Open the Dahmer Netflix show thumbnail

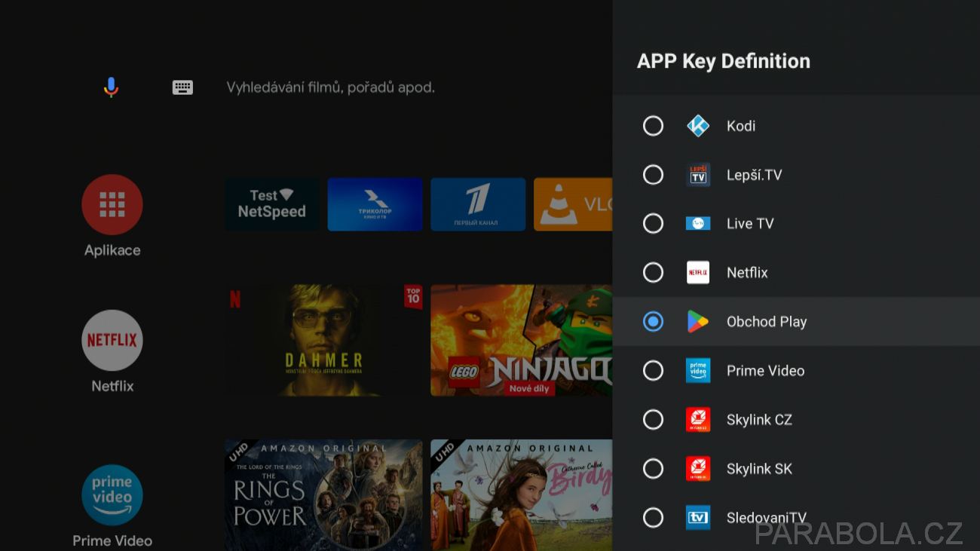pos(323,340)
